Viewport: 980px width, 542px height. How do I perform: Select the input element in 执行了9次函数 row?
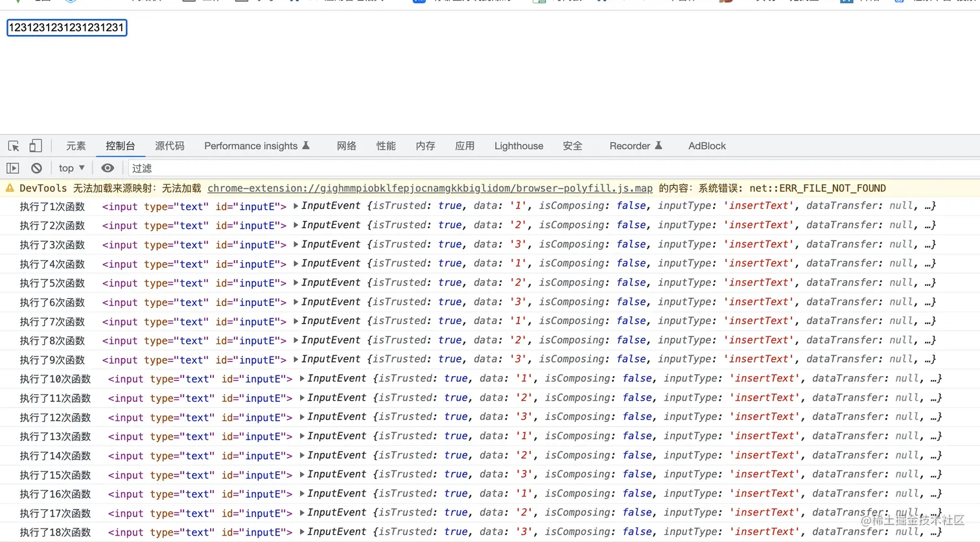click(194, 360)
